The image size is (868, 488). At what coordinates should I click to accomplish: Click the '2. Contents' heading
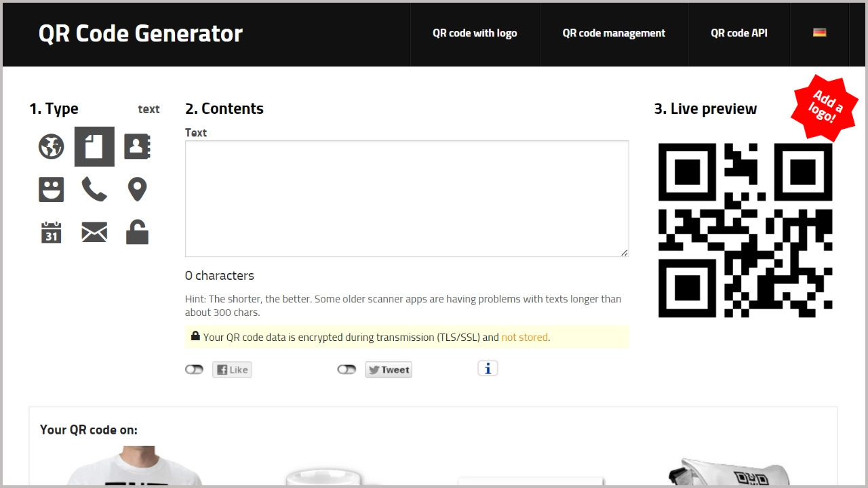(x=224, y=108)
